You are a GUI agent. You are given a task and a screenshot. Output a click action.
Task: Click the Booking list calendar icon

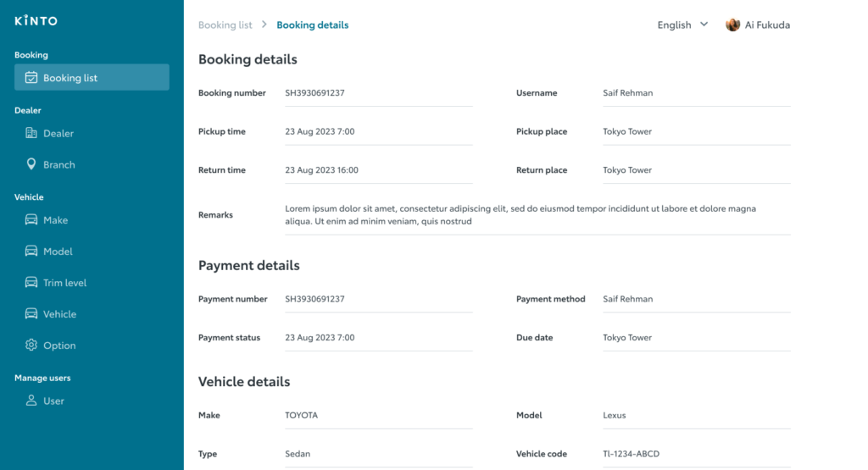coord(31,78)
